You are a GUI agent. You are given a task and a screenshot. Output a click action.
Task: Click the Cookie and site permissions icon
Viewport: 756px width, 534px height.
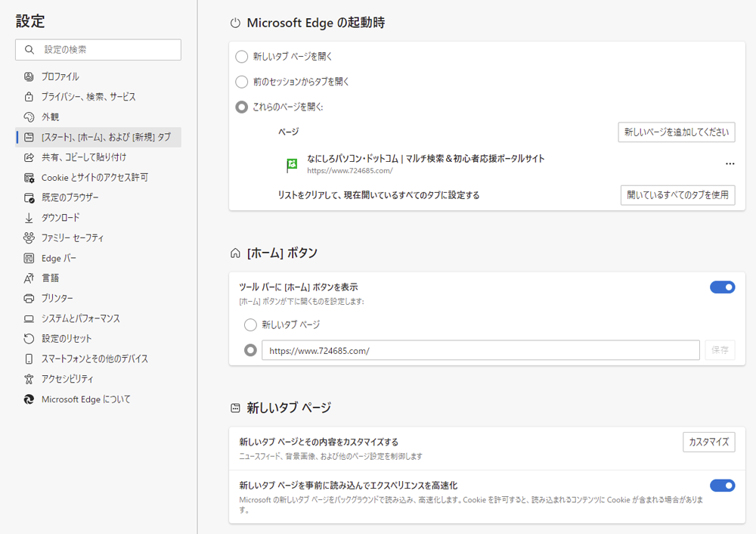29,178
